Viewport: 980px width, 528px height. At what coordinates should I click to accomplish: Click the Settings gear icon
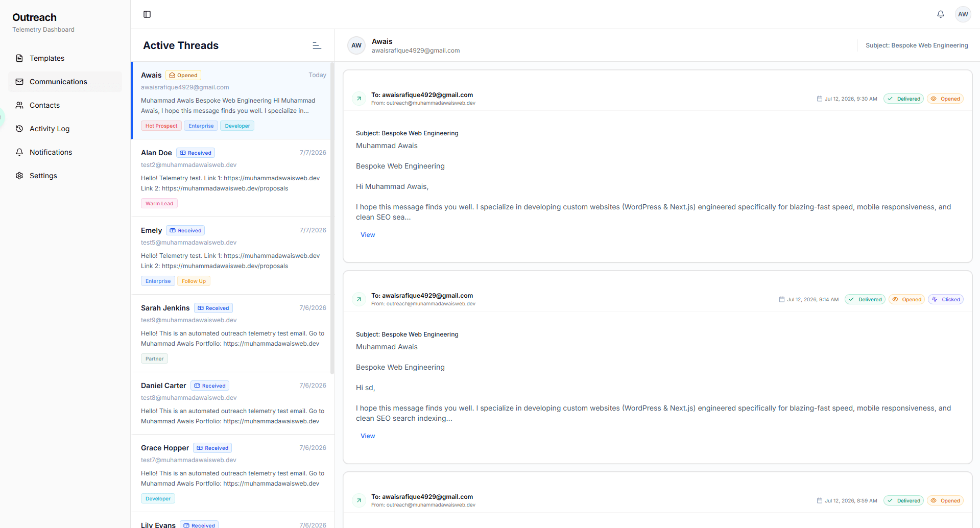pyautogui.click(x=19, y=176)
